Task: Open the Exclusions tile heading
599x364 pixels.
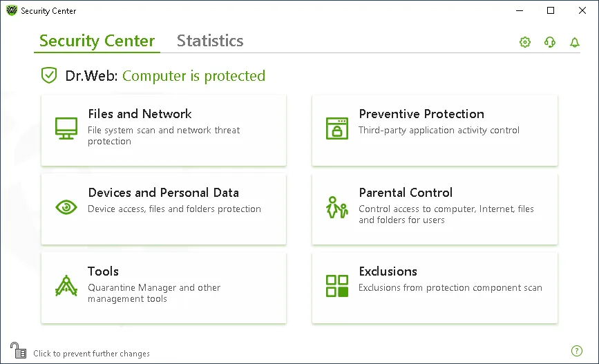Action: [x=388, y=271]
